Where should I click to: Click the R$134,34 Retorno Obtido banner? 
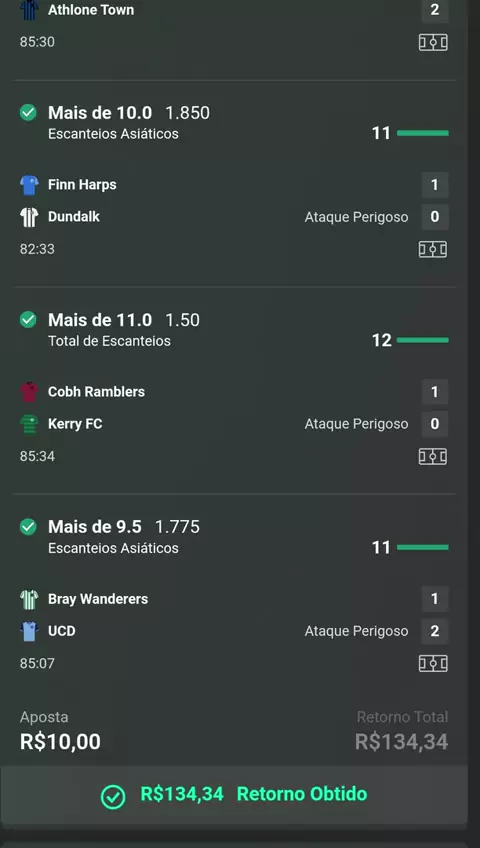pyautogui.click(x=234, y=795)
